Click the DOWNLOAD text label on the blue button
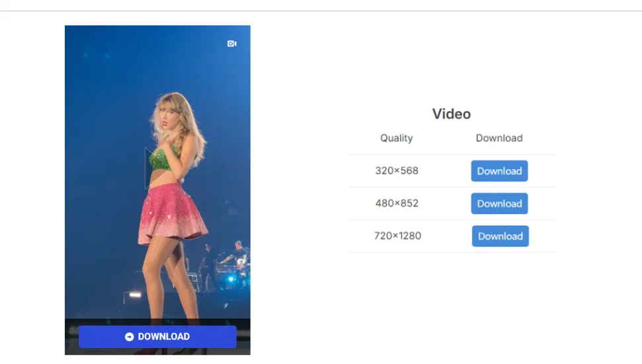The width and height of the screenshot is (642, 364). [164, 337]
